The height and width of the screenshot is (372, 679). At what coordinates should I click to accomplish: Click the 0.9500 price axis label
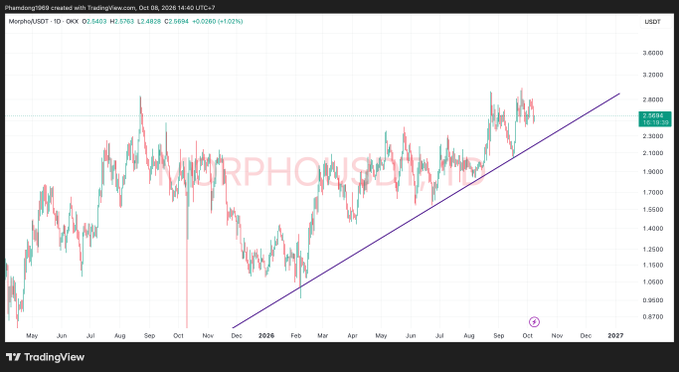[x=653, y=300]
